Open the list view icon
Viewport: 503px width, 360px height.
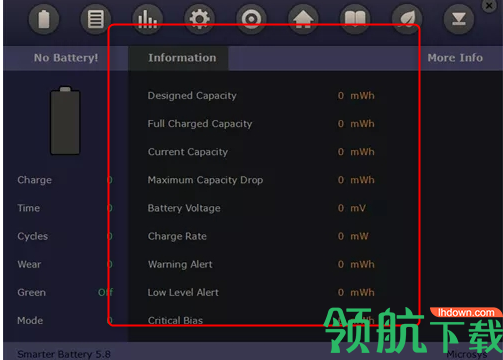[x=96, y=19]
